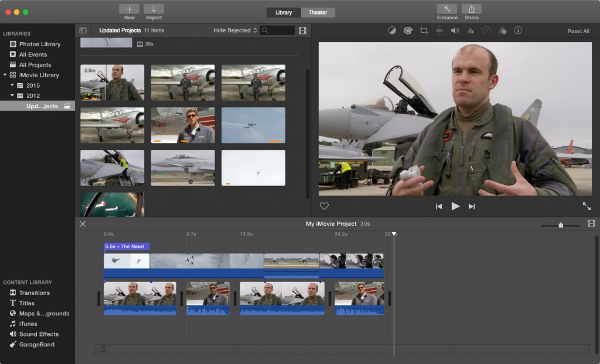This screenshot has height=364, width=600.
Task: Select the cropping tool
Action: click(x=424, y=30)
